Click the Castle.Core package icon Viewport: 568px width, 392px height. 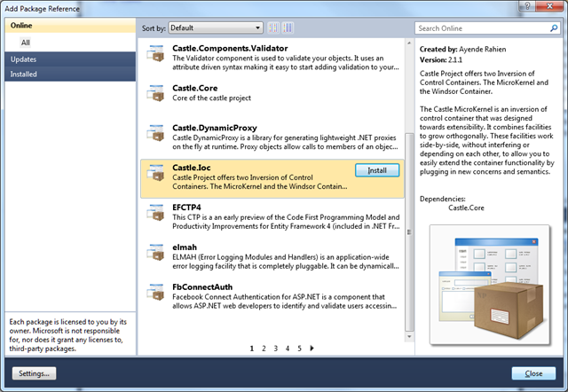point(155,93)
